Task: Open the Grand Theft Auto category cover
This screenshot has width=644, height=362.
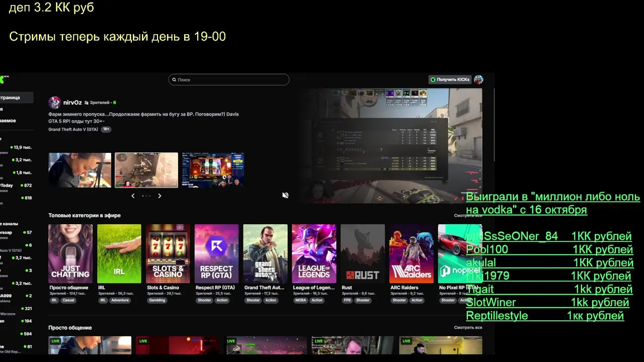Action: (265, 253)
